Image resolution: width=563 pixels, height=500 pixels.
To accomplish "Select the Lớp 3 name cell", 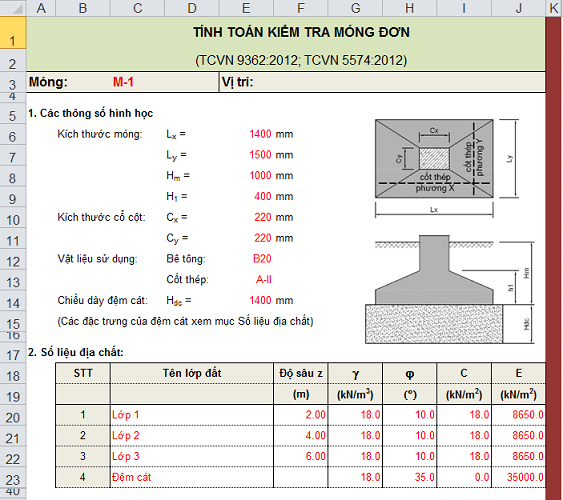I will (x=192, y=457).
